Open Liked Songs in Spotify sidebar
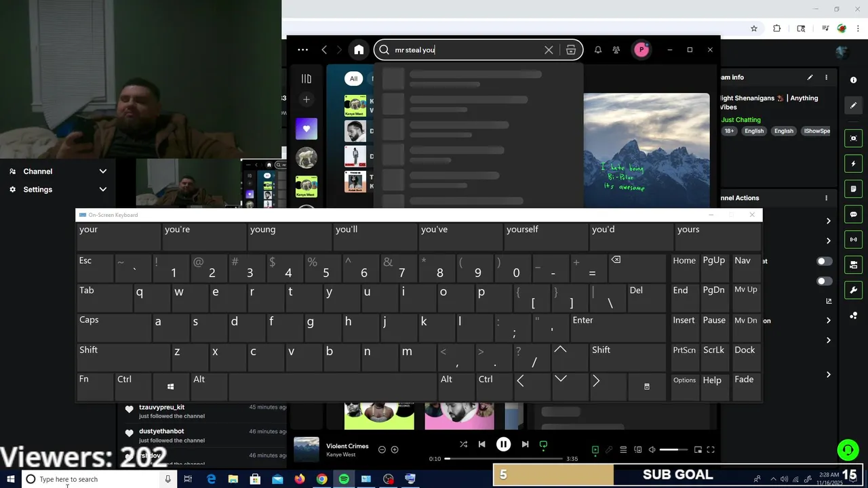The image size is (868, 488). pos(307,129)
